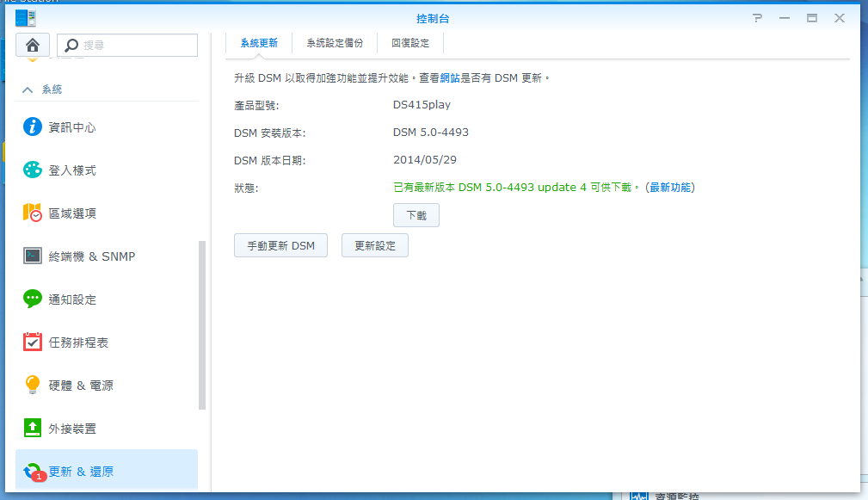Click the search magnifier icon

[x=71, y=45]
